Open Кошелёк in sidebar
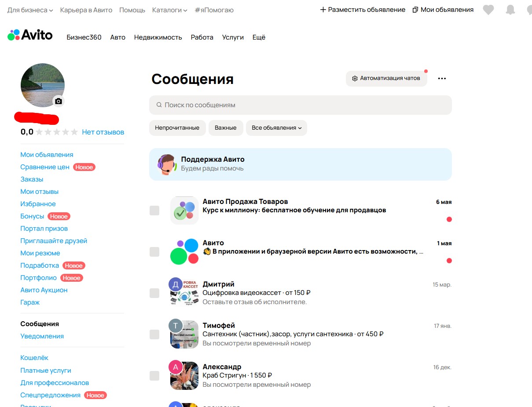532x407 pixels. click(x=34, y=358)
